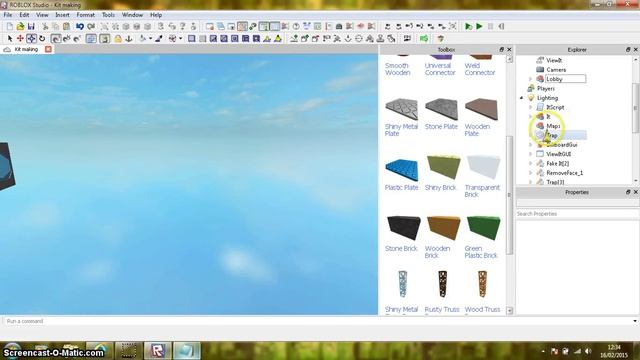Open the Tools menu
The width and height of the screenshot is (640, 360).
(x=108, y=15)
